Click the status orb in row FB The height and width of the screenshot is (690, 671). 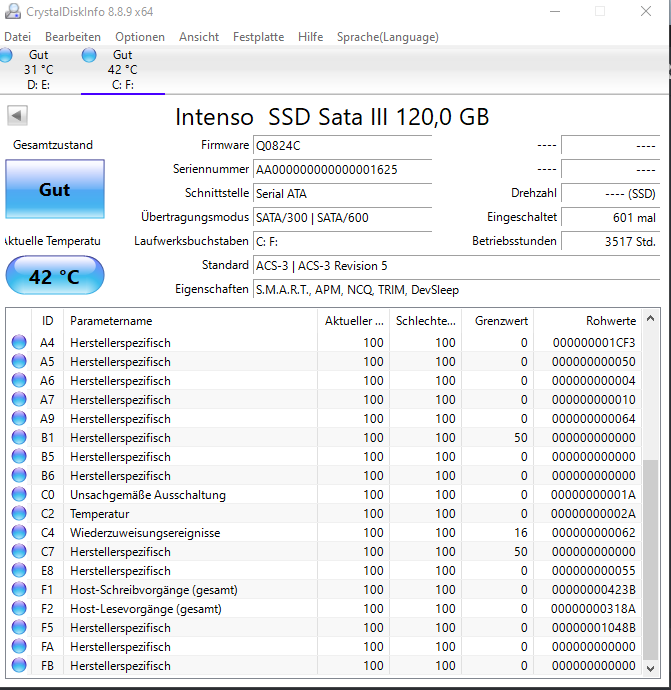pyautogui.click(x=19, y=665)
